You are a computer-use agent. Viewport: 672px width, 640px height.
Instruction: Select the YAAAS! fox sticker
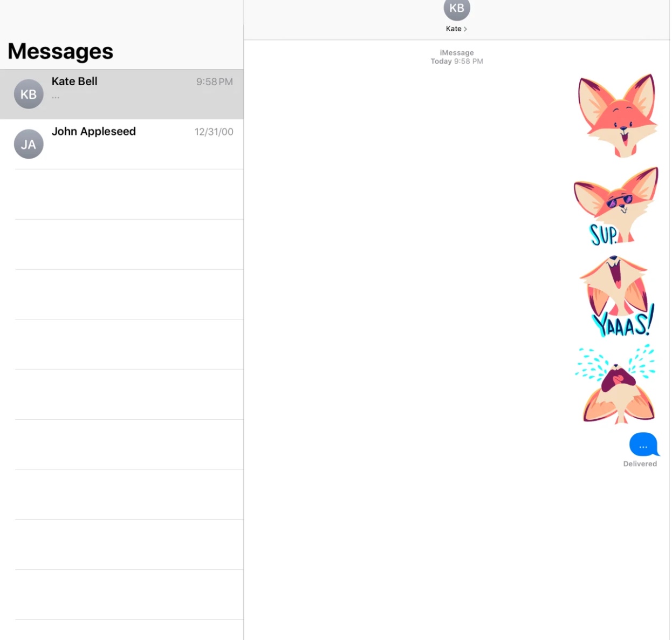click(616, 296)
